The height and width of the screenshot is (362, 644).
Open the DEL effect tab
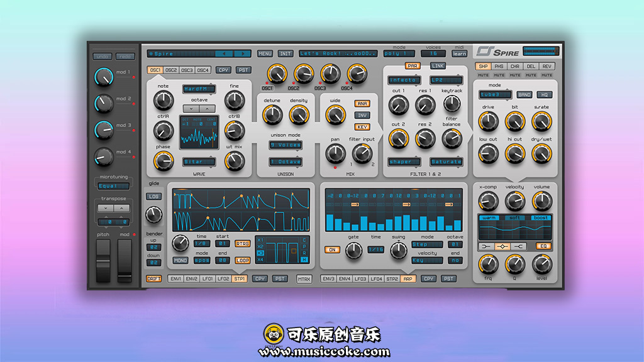pyautogui.click(x=531, y=66)
